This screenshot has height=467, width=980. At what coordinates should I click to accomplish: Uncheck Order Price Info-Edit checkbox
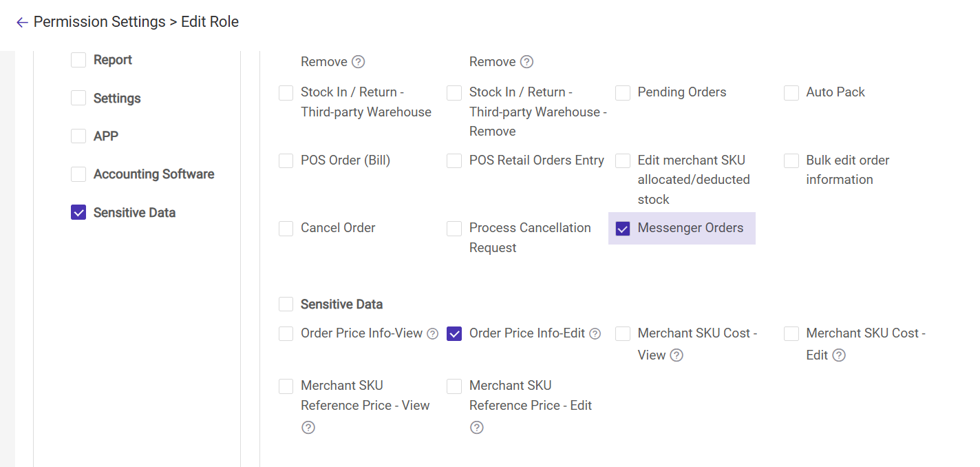pyautogui.click(x=454, y=334)
